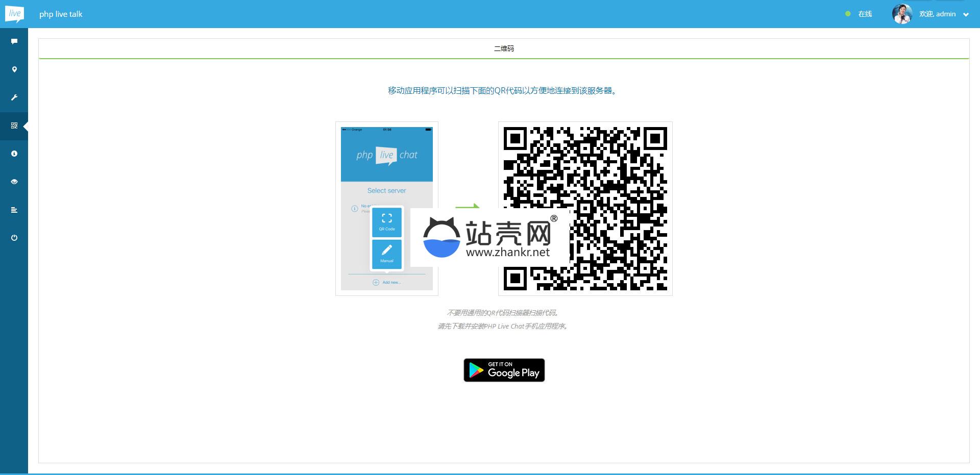This screenshot has width=980, height=475.
Task: Open the text lines log sidebar icon
Action: [x=14, y=210]
